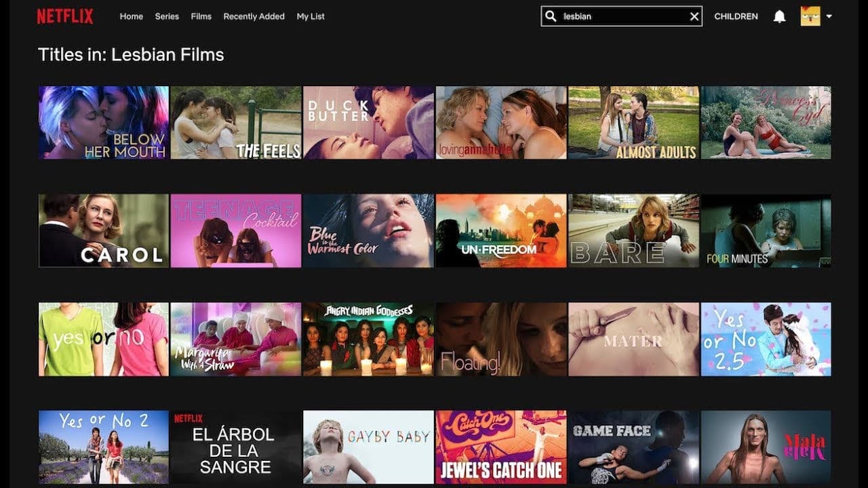
Task: Open Margarita With a Straw thumbnail
Action: [x=236, y=340]
